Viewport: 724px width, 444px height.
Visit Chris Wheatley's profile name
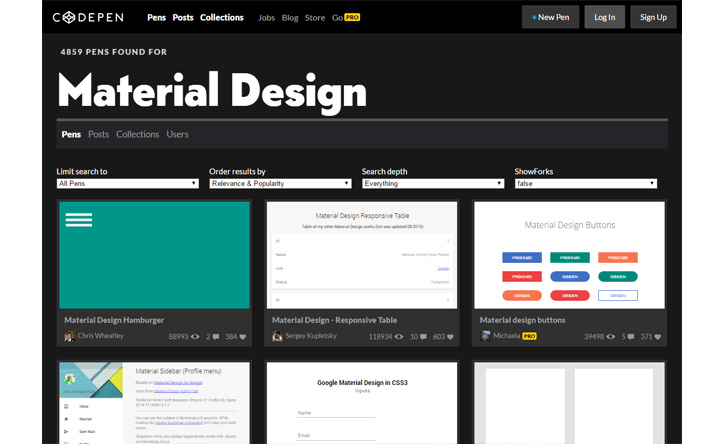pos(100,336)
